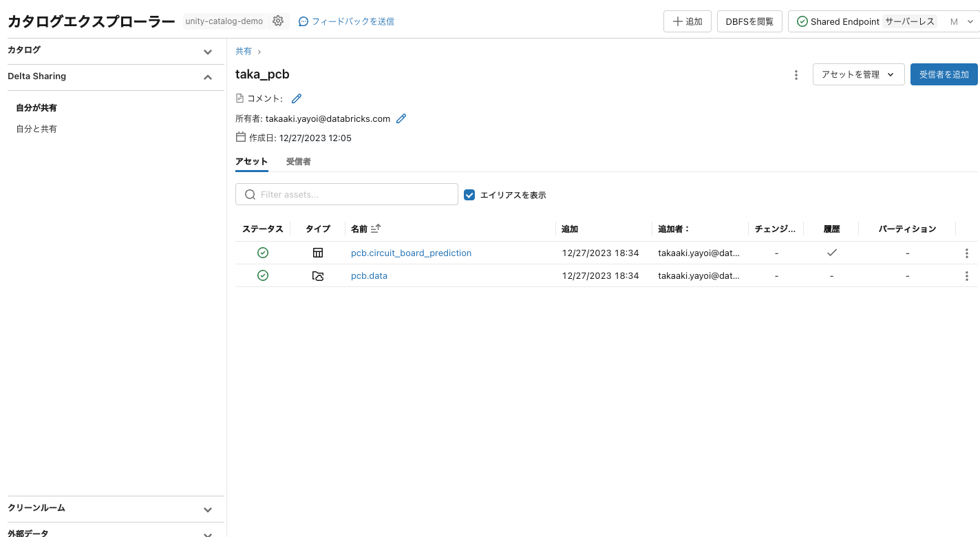Click the volume type icon for pcb.data
Image resolution: width=980 pixels, height=537 pixels.
coord(317,275)
